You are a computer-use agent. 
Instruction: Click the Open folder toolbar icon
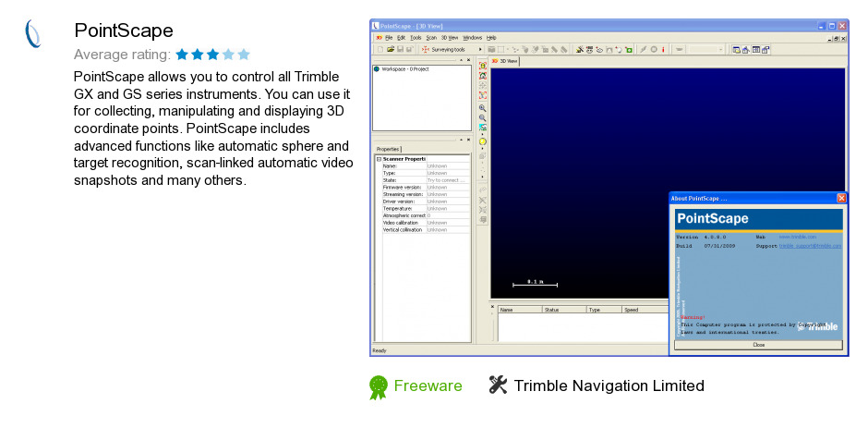point(391,49)
